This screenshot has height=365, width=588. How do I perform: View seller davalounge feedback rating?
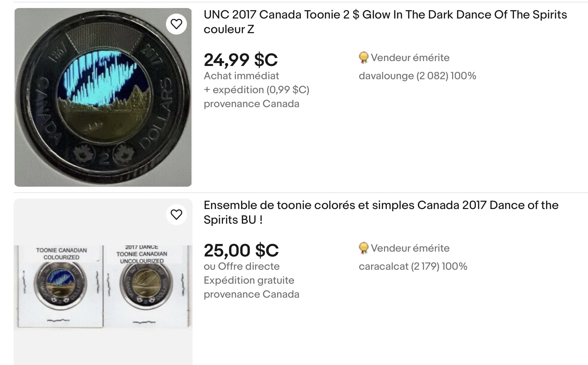pos(418,76)
